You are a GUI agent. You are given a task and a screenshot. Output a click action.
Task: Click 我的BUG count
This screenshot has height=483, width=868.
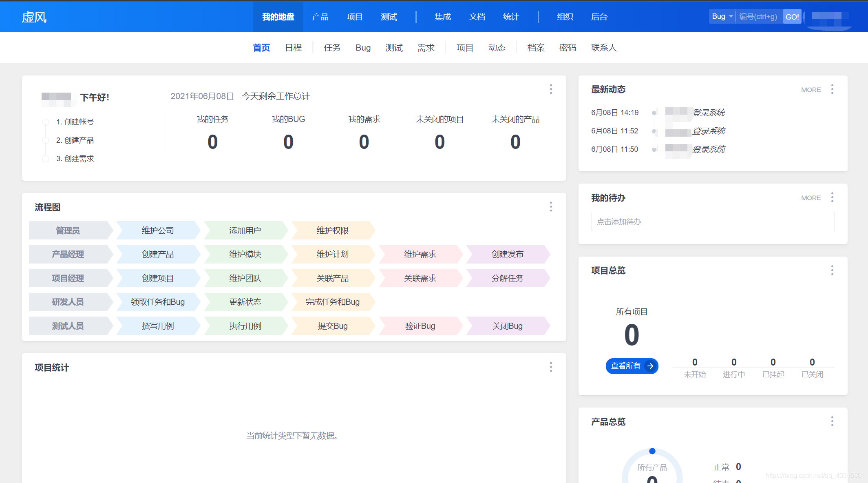(288, 142)
